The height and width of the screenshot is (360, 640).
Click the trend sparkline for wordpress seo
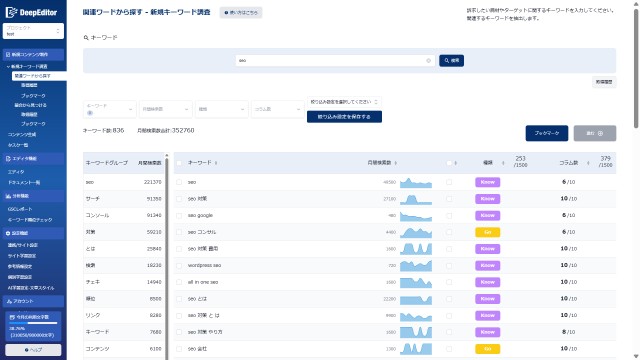[x=416, y=266]
